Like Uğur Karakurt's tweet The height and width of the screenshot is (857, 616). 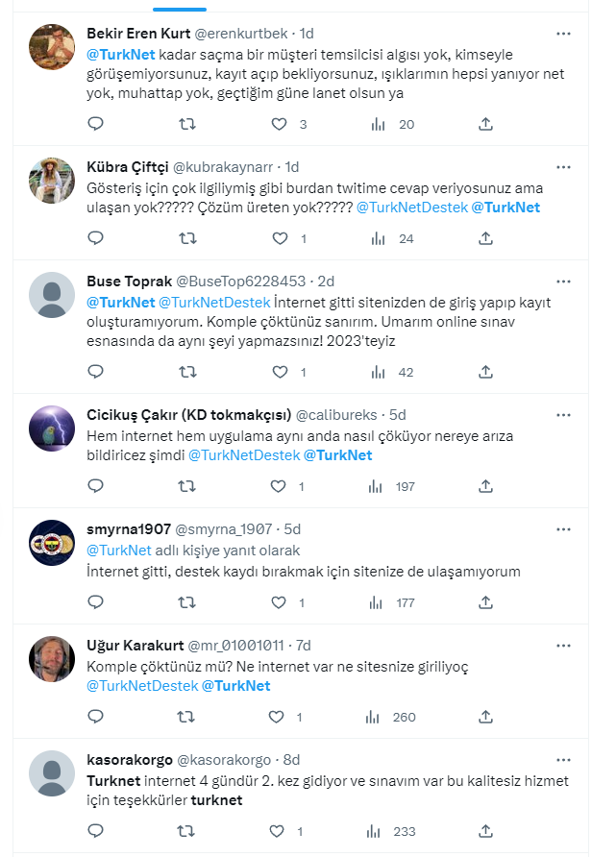pyautogui.click(x=279, y=717)
